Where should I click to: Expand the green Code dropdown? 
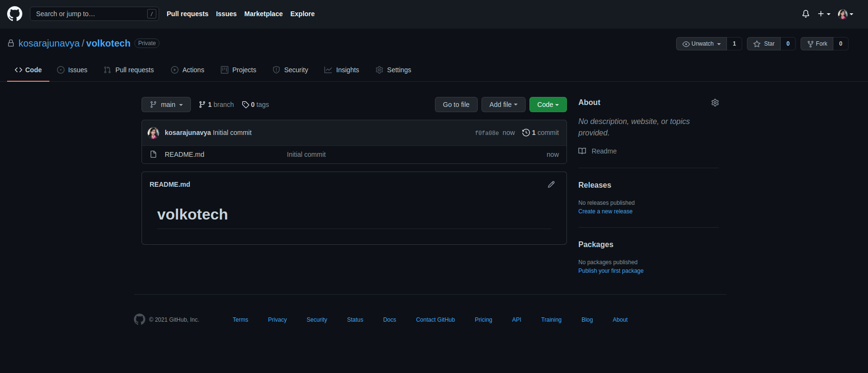point(548,105)
